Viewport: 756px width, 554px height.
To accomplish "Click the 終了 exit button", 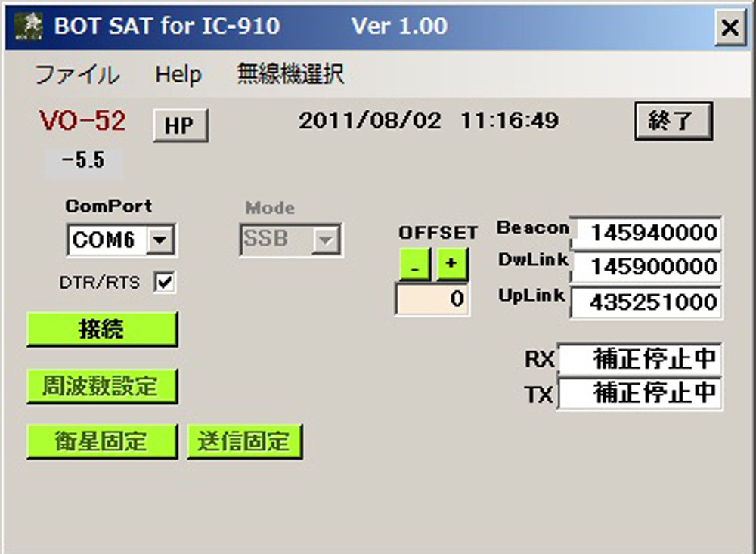I will pos(673,120).
